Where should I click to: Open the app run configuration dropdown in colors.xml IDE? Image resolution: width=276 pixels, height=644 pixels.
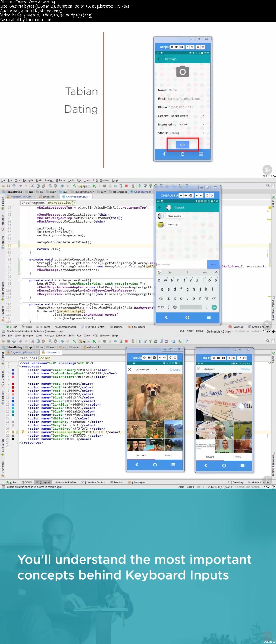pos(84,342)
